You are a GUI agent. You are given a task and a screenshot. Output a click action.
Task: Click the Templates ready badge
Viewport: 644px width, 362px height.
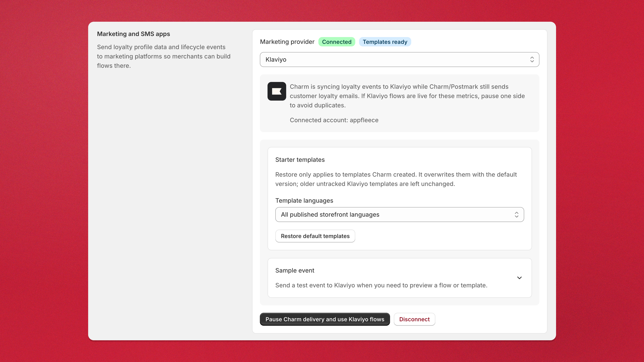385,42
